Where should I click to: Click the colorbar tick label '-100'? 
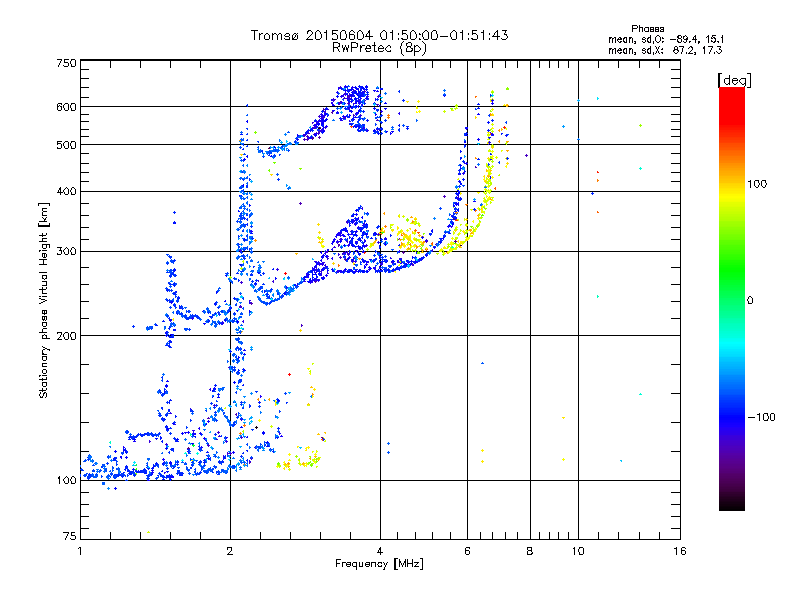(x=761, y=417)
